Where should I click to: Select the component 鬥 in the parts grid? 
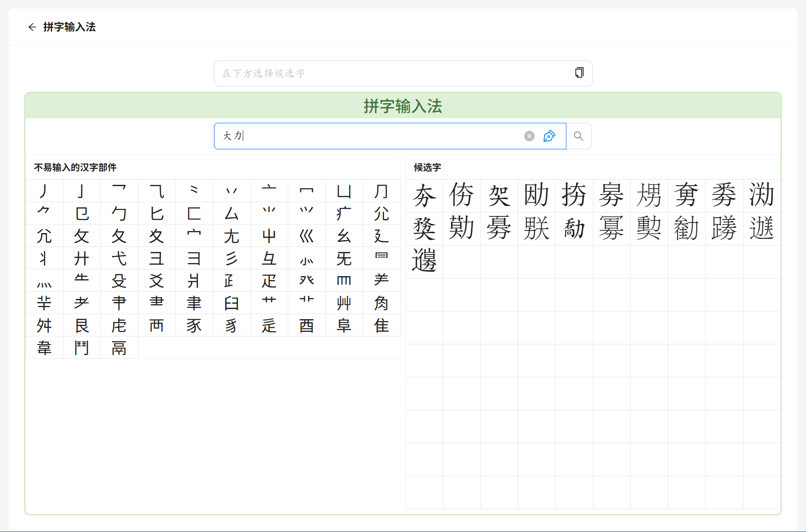coord(82,348)
